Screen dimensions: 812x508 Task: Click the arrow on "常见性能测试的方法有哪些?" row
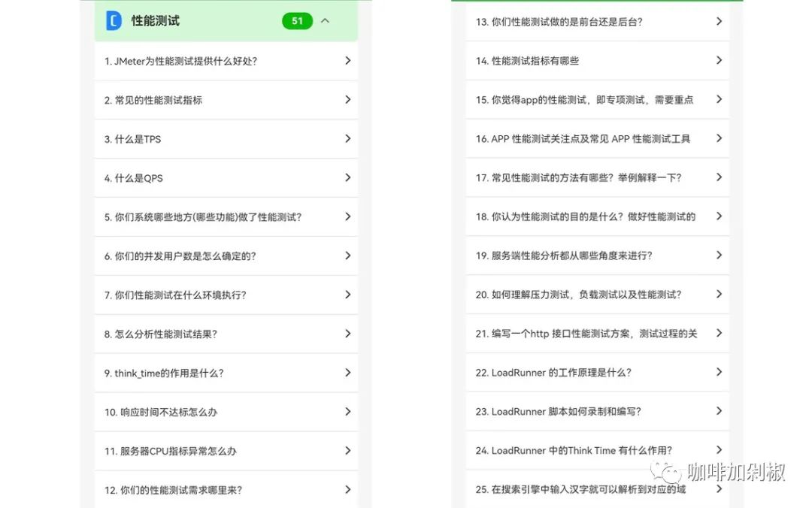click(719, 177)
